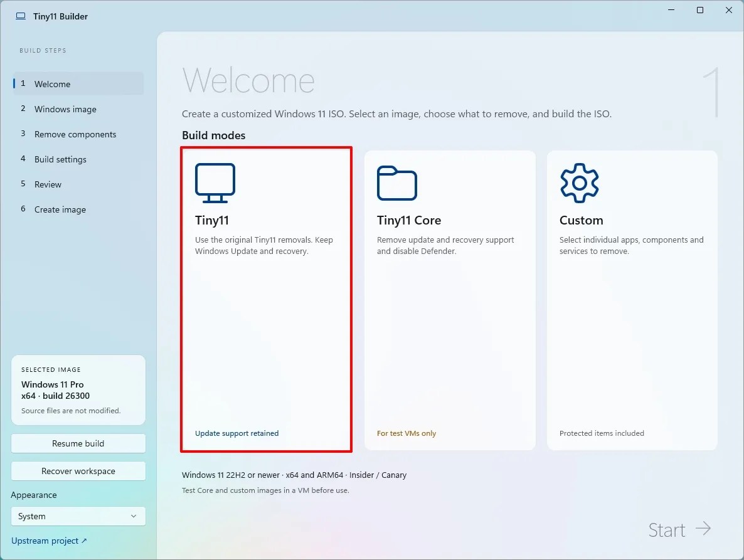Pick the Custom build mode title
Viewport: 744px width, 560px height.
582,221
